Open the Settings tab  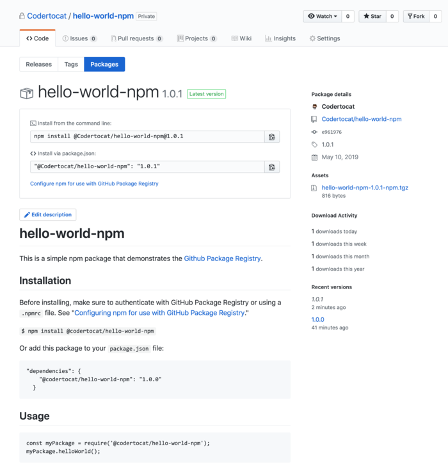[324, 38]
